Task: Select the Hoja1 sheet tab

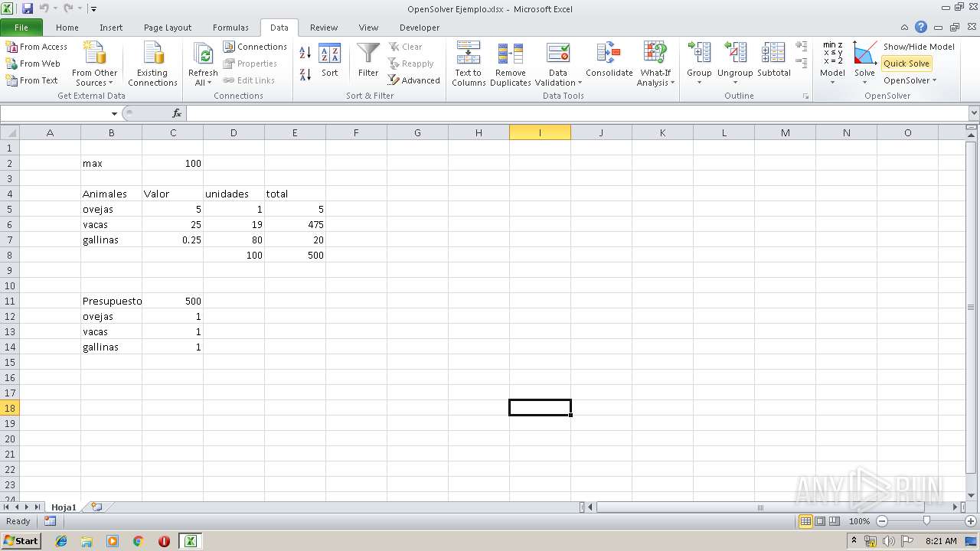Action: point(64,507)
